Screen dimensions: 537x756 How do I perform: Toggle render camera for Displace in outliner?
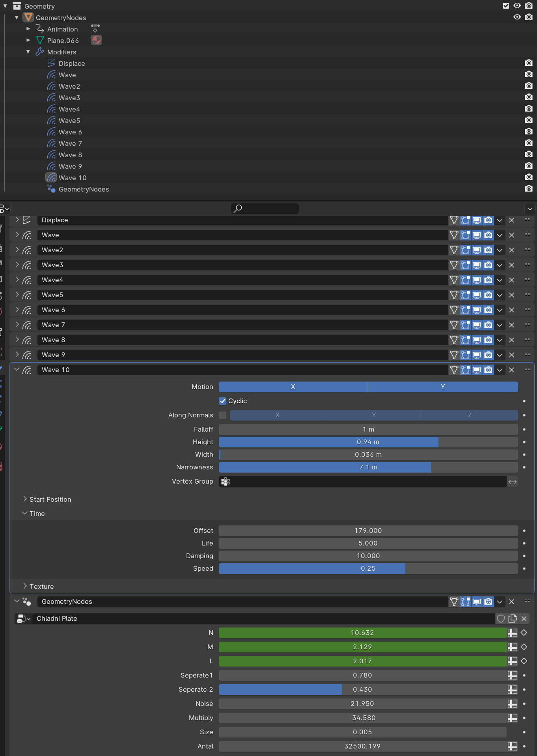[x=529, y=63]
